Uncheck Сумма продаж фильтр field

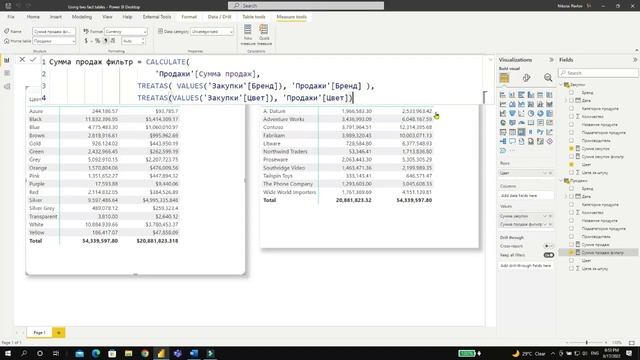pyautogui.click(x=571, y=253)
